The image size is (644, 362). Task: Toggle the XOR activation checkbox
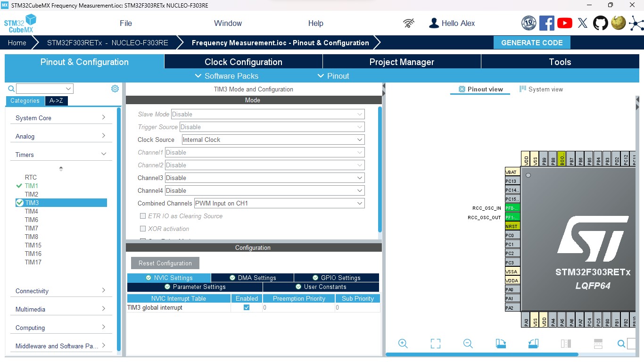click(x=143, y=229)
